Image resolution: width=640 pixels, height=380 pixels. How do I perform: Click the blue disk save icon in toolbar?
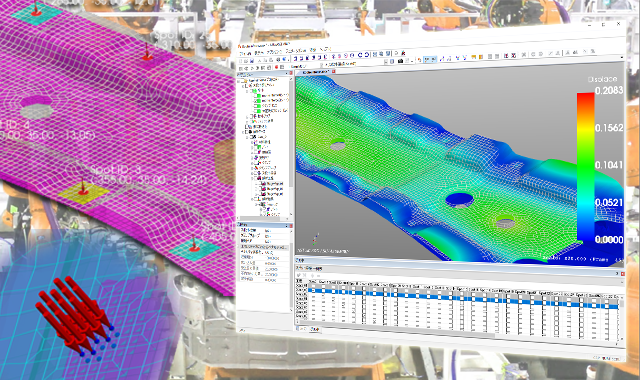click(252, 61)
